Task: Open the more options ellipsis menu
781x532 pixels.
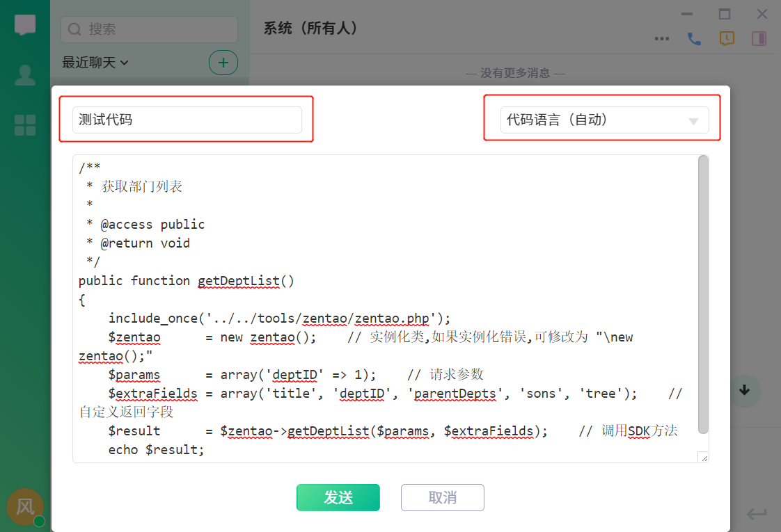Action: [x=662, y=39]
